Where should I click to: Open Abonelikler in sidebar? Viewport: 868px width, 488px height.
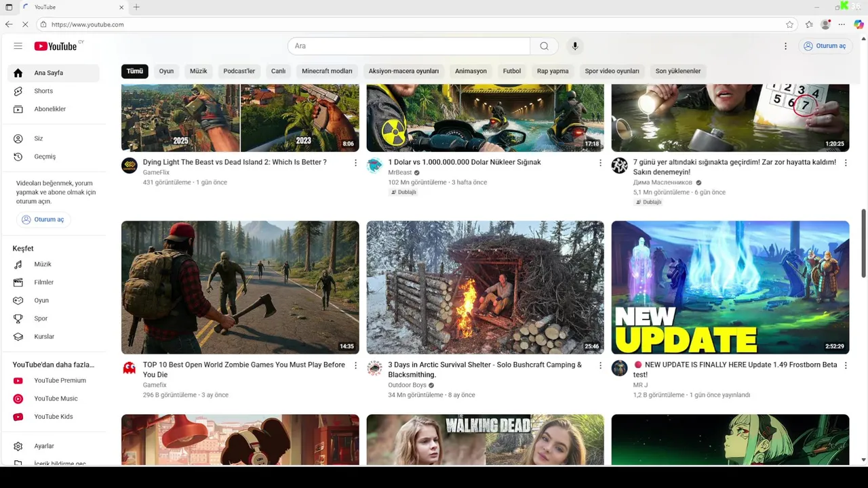pyautogui.click(x=54, y=109)
